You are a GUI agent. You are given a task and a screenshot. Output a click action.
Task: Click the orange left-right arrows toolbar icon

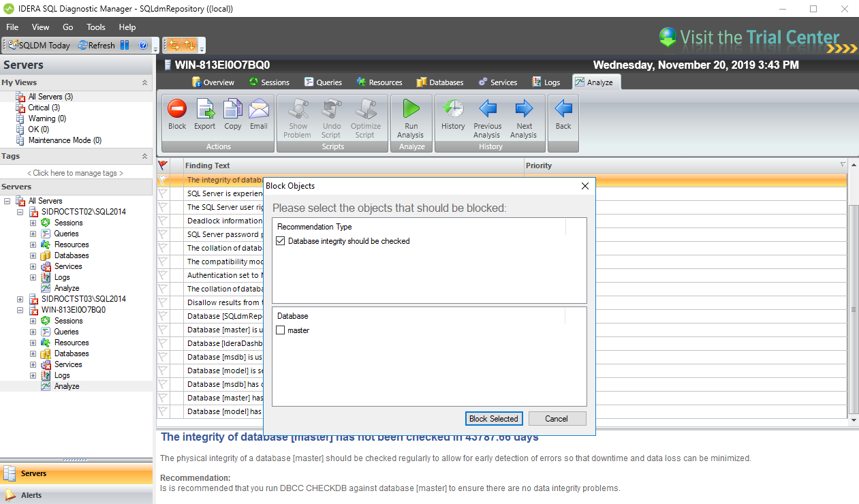click(175, 45)
